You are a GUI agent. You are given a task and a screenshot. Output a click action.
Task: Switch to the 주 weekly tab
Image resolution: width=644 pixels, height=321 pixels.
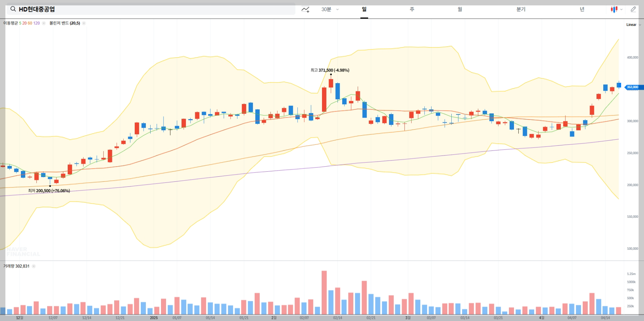click(412, 9)
